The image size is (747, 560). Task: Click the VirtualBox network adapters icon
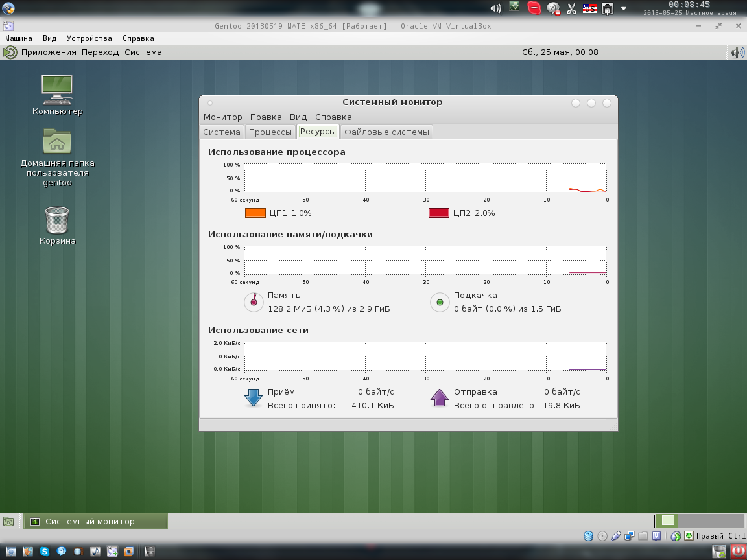pos(630,536)
